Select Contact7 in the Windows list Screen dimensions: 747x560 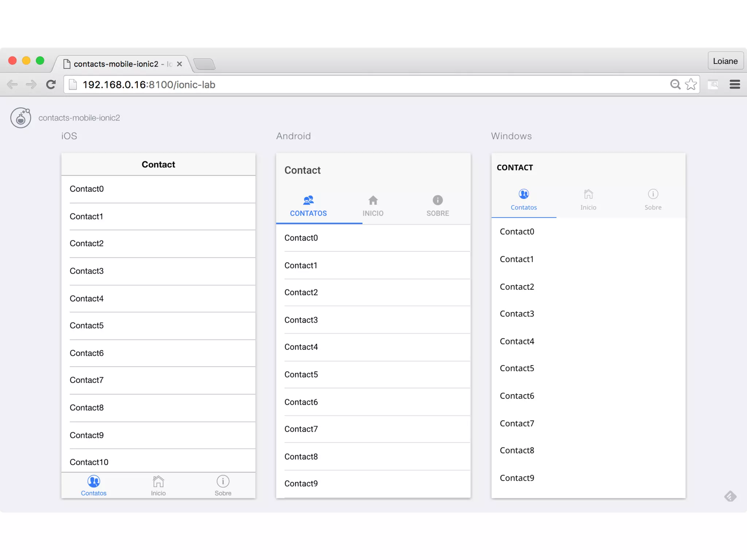tap(517, 423)
